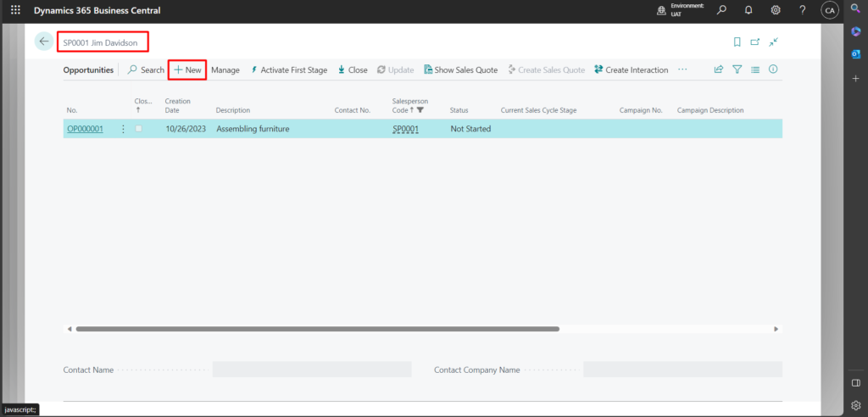The height and width of the screenshot is (417, 868).
Task: Open the SP0001 salesperson code cell
Action: pos(406,129)
